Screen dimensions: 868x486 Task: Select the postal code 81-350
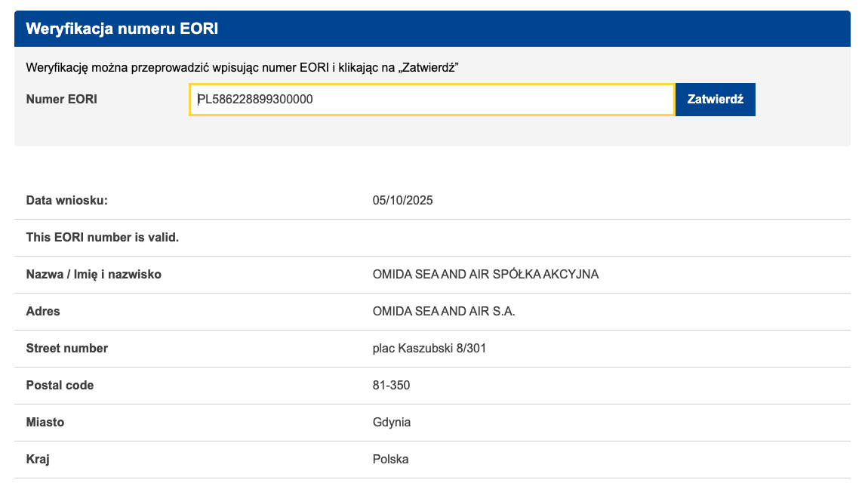pyautogui.click(x=392, y=386)
